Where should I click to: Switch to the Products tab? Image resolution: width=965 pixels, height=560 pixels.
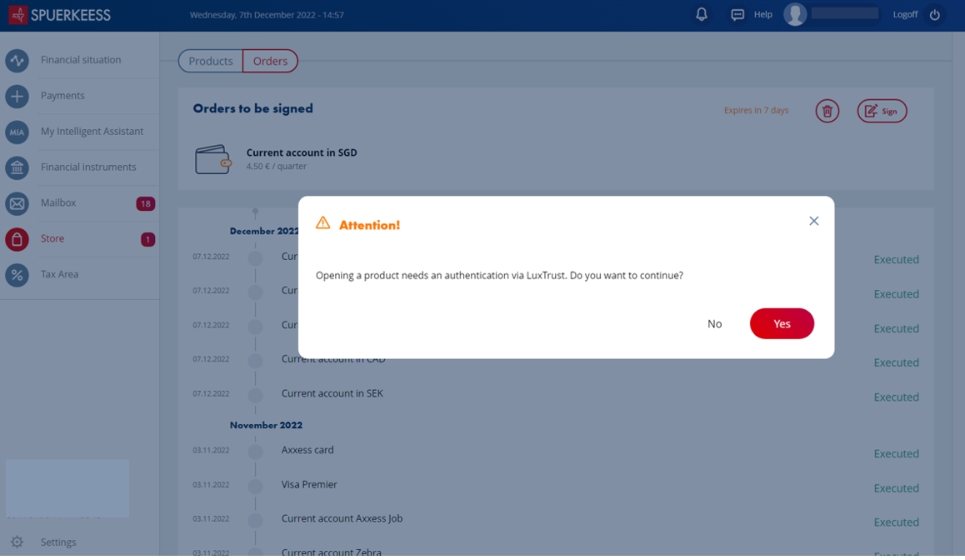click(x=211, y=61)
